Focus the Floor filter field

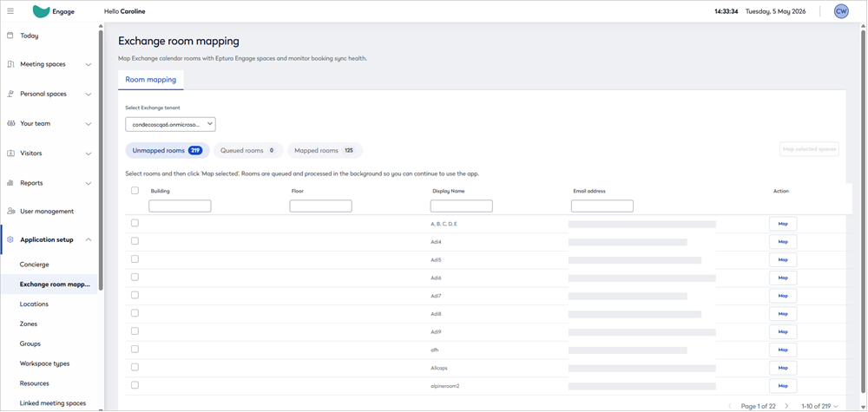click(x=320, y=206)
